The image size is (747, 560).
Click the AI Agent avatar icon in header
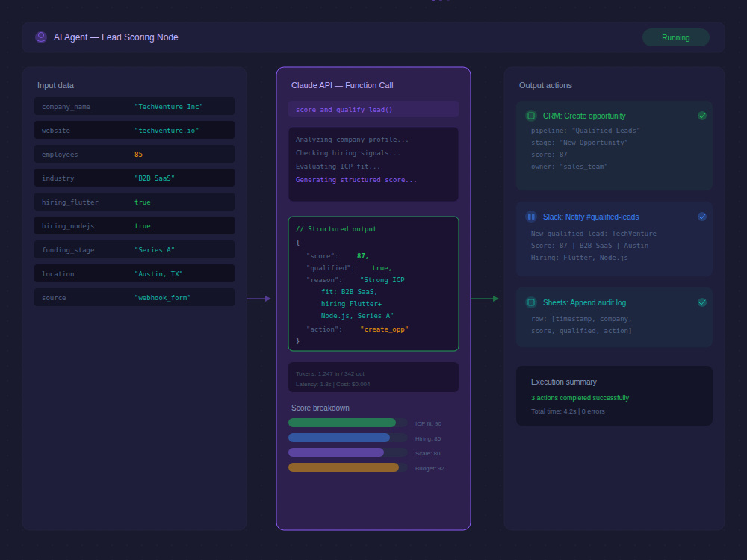[x=41, y=37]
